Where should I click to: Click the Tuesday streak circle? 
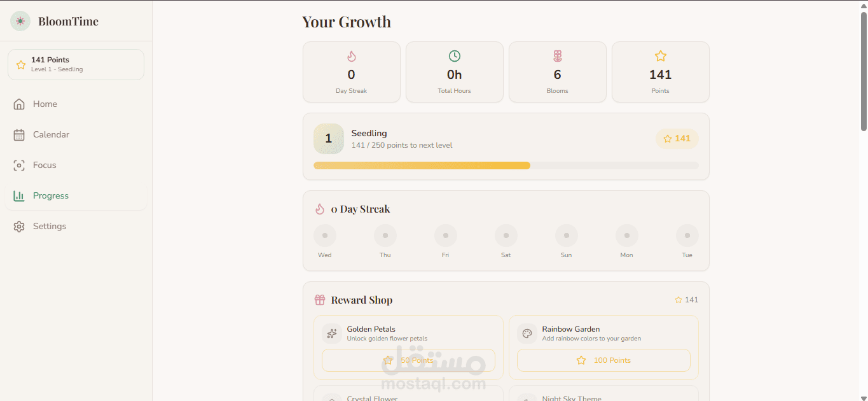(x=687, y=236)
